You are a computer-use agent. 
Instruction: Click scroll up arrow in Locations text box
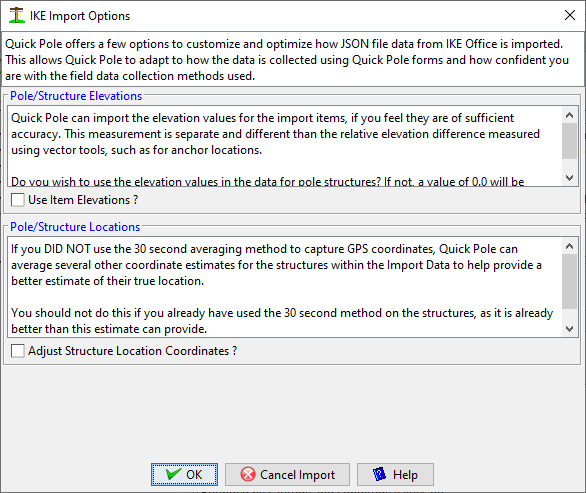point(570,246)
